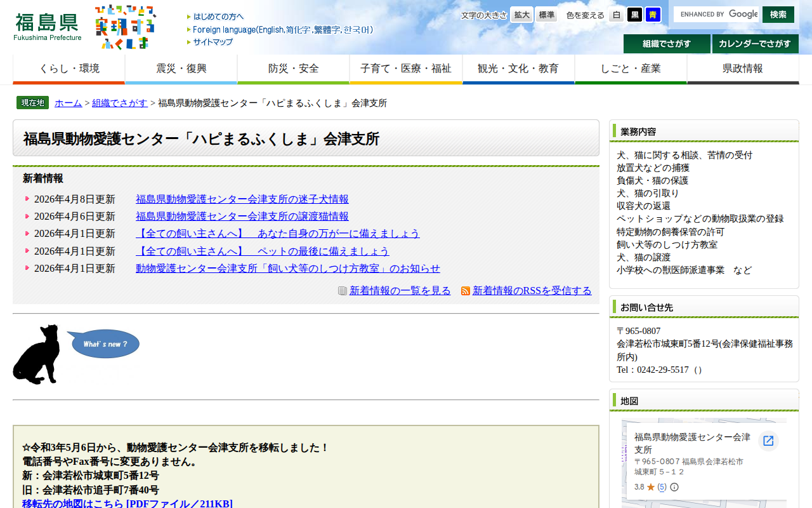The height and width of the screenshot is (508, 812).
Task: Click the ひとつ、ひとつ、実現するふくしま slogan logo
Action: pos(126,27)
